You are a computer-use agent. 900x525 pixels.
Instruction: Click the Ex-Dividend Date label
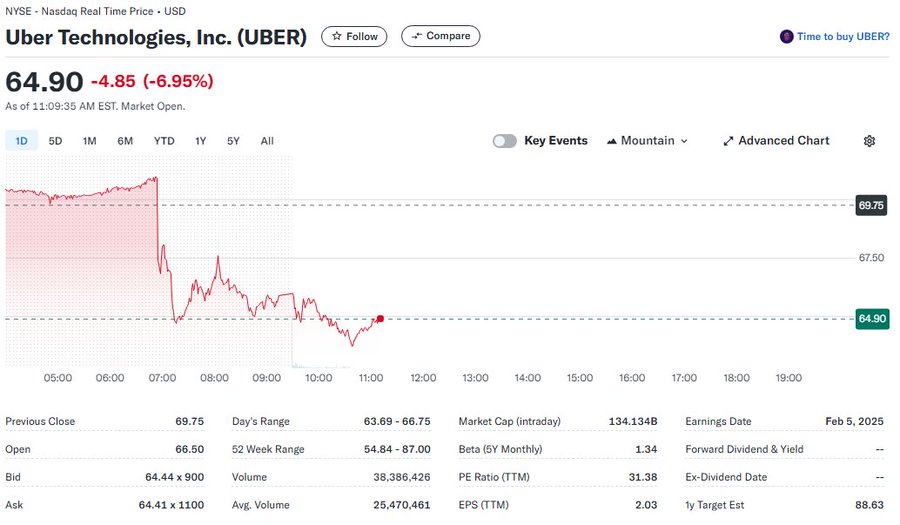[x=726, y=477]
